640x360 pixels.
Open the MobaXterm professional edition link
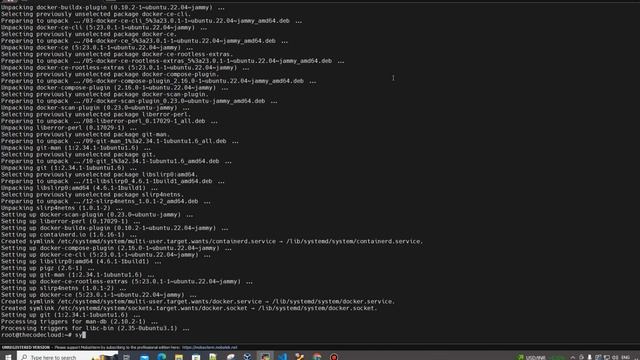[209, 347]
